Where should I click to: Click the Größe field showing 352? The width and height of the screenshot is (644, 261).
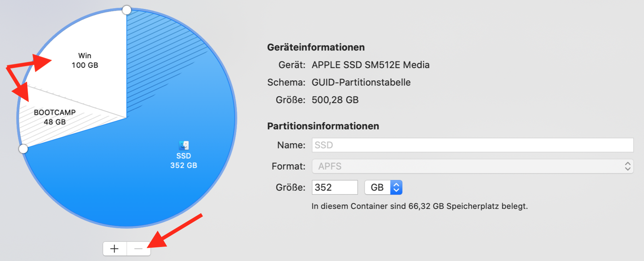click(335, 187)
